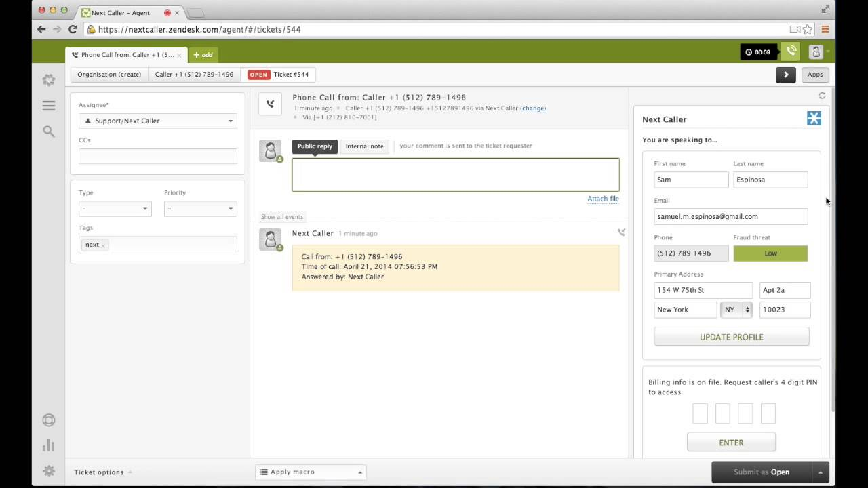
Task: Open the Chrome menu icon
Action: click(825, 29)
